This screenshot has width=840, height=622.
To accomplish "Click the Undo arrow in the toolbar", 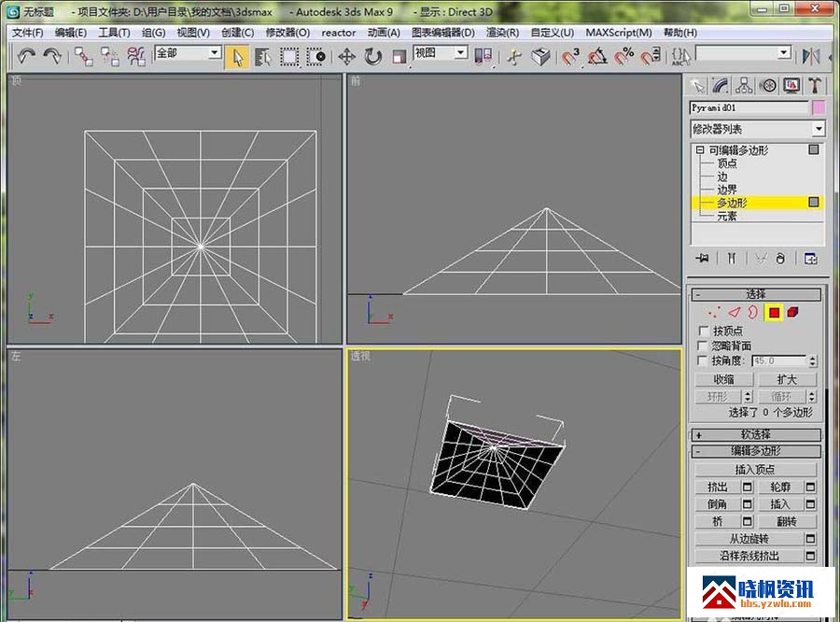I will 26,56.
